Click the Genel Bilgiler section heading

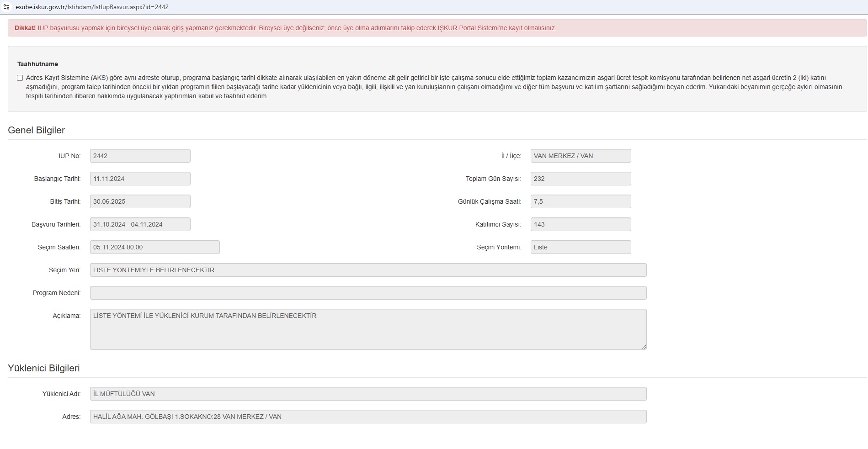point(37,130)
